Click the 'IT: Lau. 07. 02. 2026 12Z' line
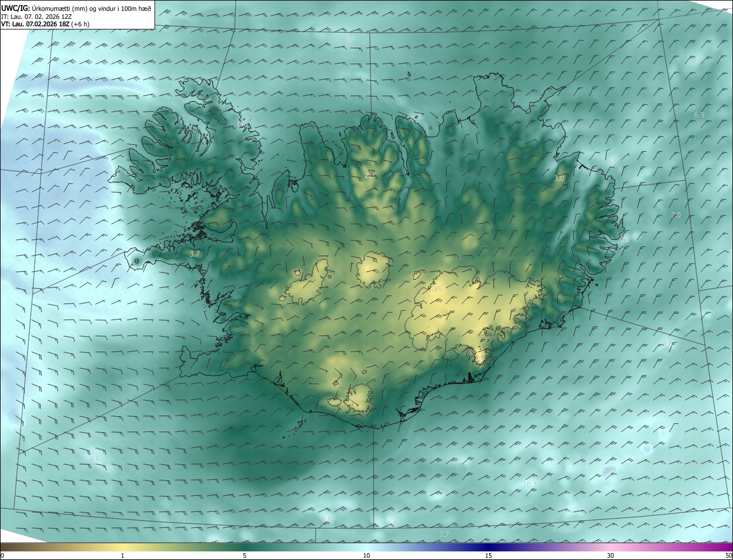This screenshot has width=733, height=560. pos(37,17)
